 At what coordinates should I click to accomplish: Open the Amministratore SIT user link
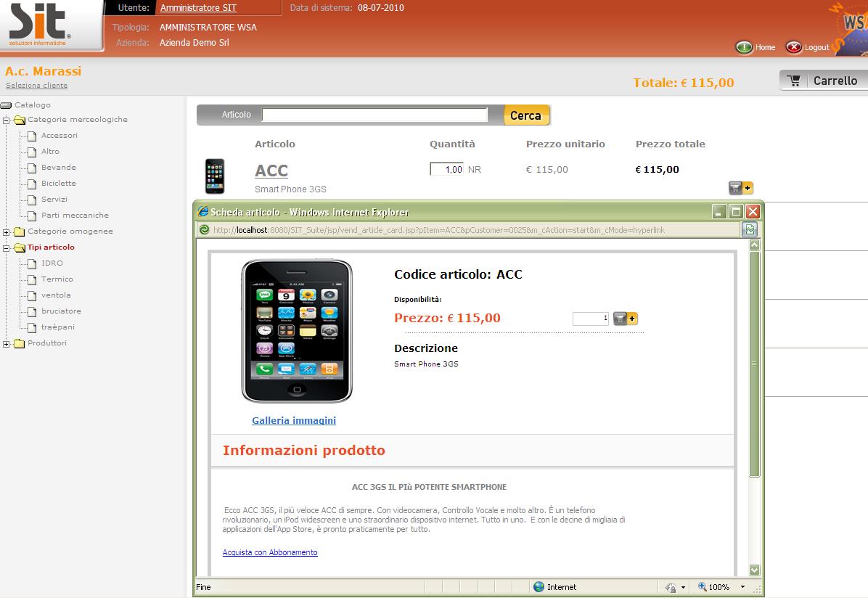tap(198, 8)
